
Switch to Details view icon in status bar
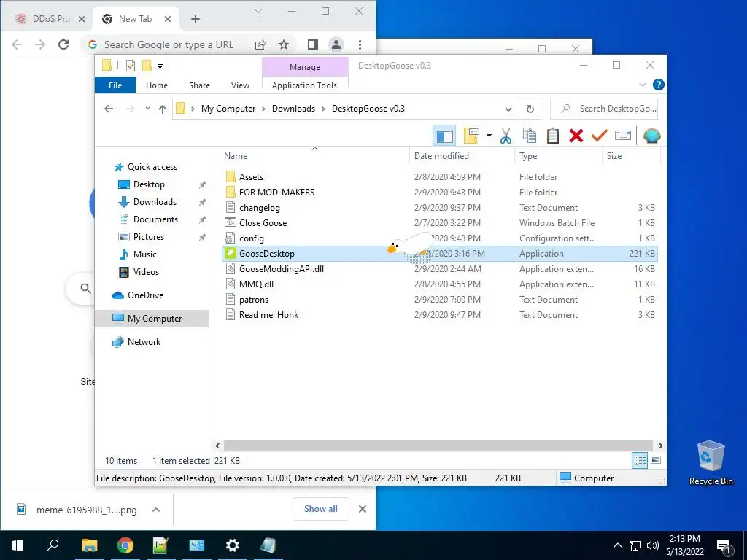[640, 460]
